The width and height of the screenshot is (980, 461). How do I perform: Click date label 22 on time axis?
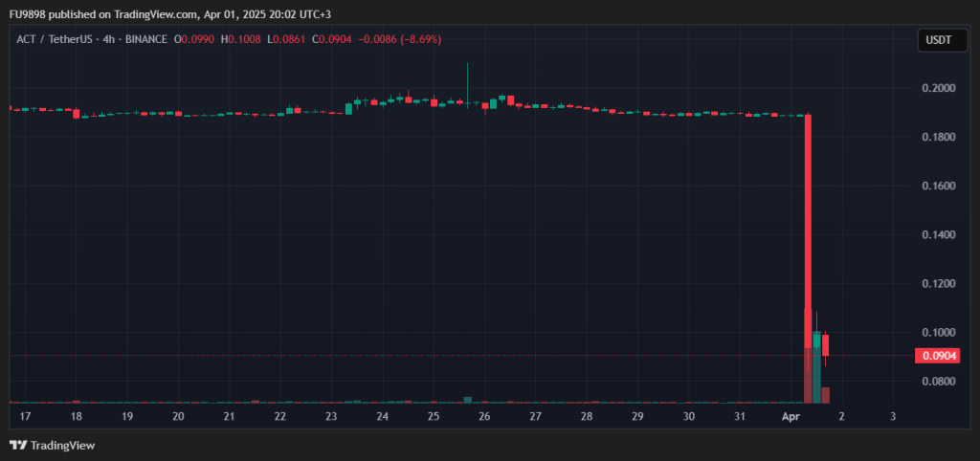pyautogui.click(x=280, y=416)
